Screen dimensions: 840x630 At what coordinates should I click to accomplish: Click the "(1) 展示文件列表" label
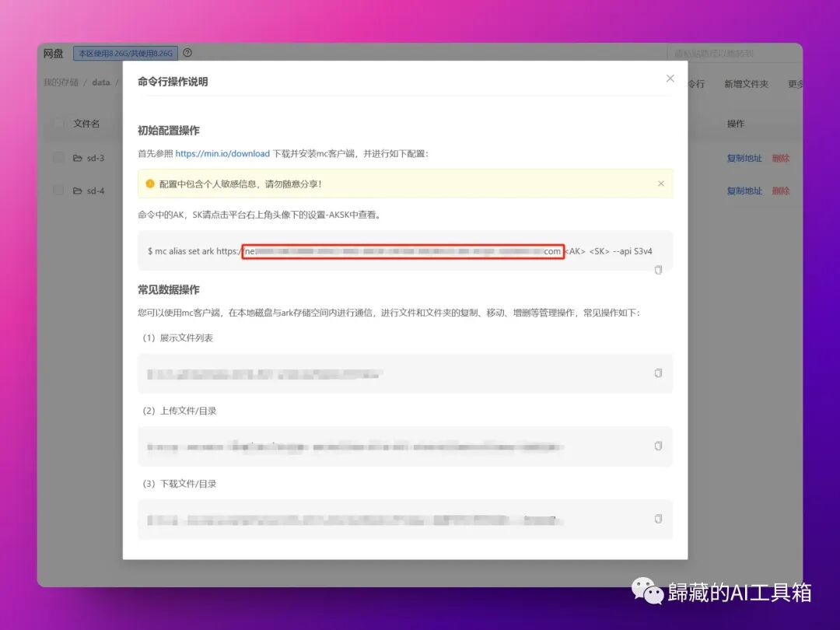[x=178, y=338]
